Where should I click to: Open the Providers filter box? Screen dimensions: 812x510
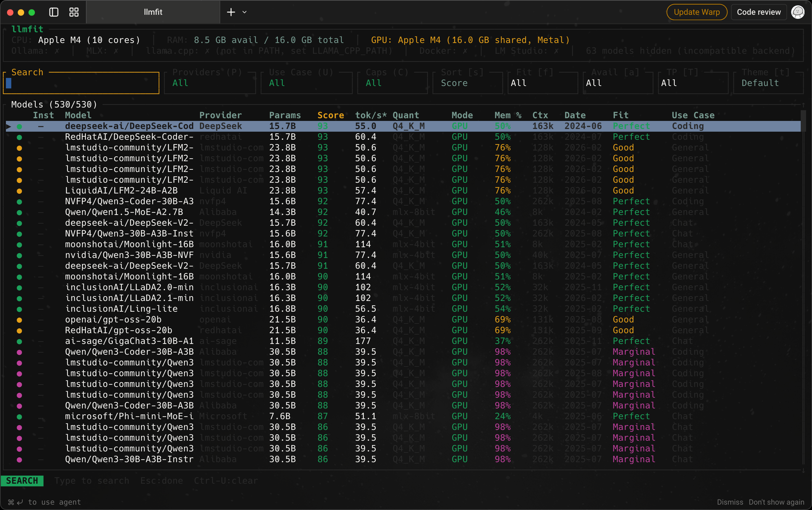click(x=210, y=83)
